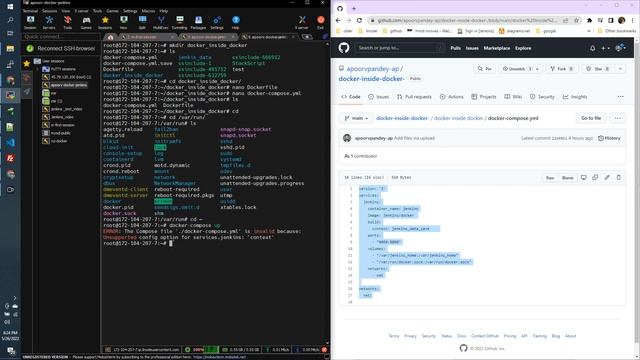Switch to the Insights repo tab
This screenshot has width=640, height=360.
(575, 97)
